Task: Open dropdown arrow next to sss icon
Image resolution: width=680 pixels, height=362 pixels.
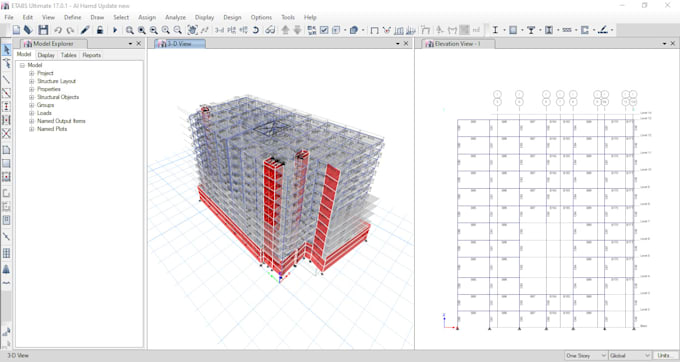Action: pyautogui.click(x=576, y=30)
